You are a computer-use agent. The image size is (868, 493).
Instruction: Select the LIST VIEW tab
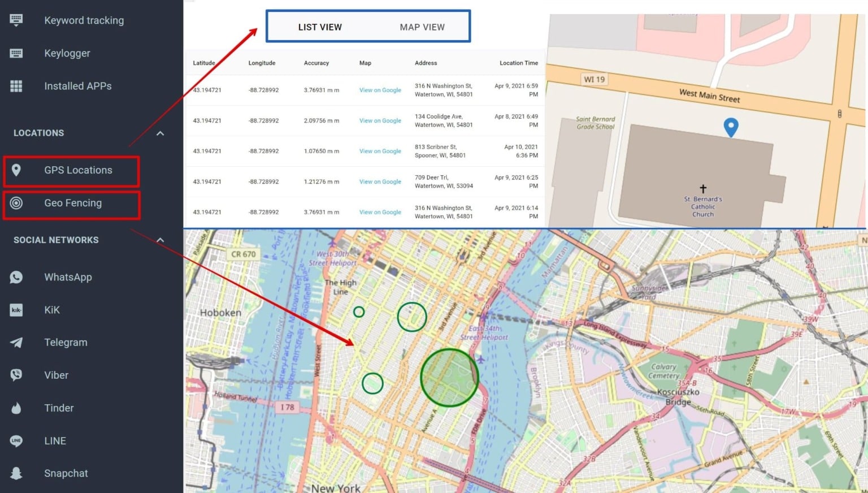pyautogui.click(x=320, y=27)
